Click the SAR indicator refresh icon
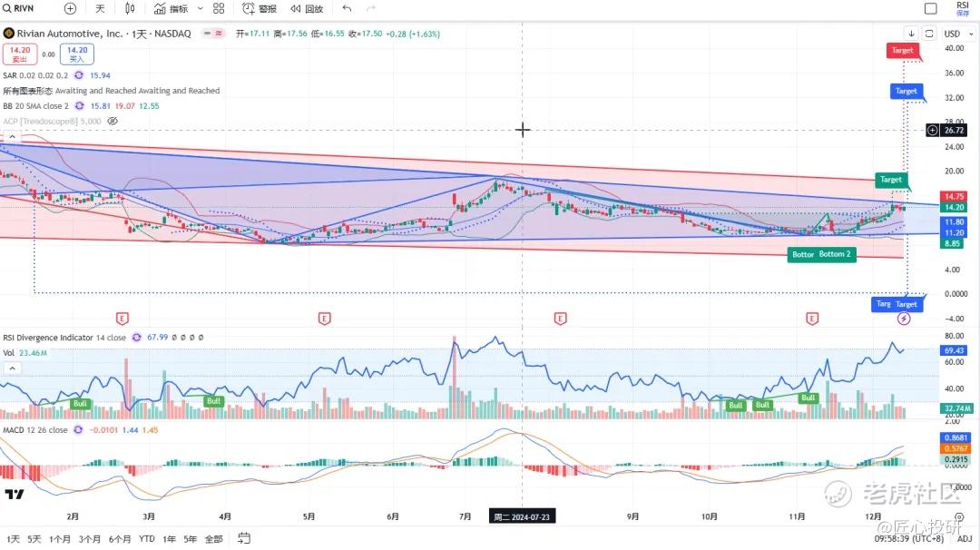The height and width of the screenshot is (550, 980). (x=79, y=75)
